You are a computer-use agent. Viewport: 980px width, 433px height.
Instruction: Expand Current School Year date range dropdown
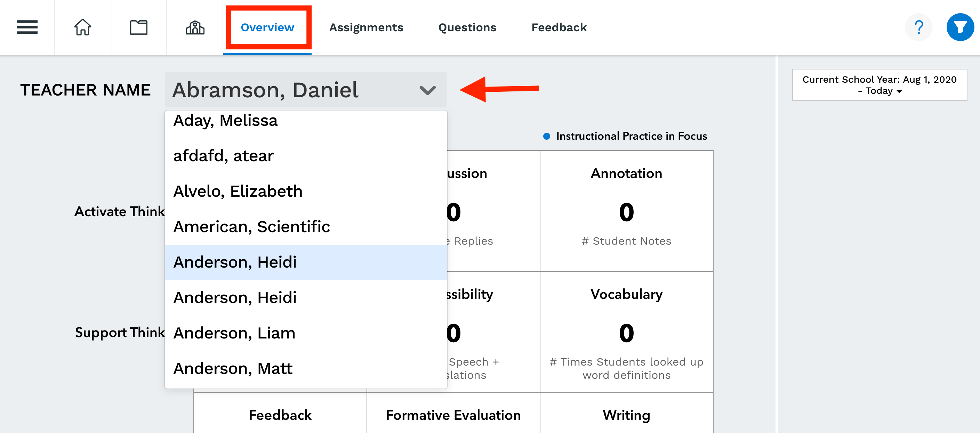click(879, 85)
